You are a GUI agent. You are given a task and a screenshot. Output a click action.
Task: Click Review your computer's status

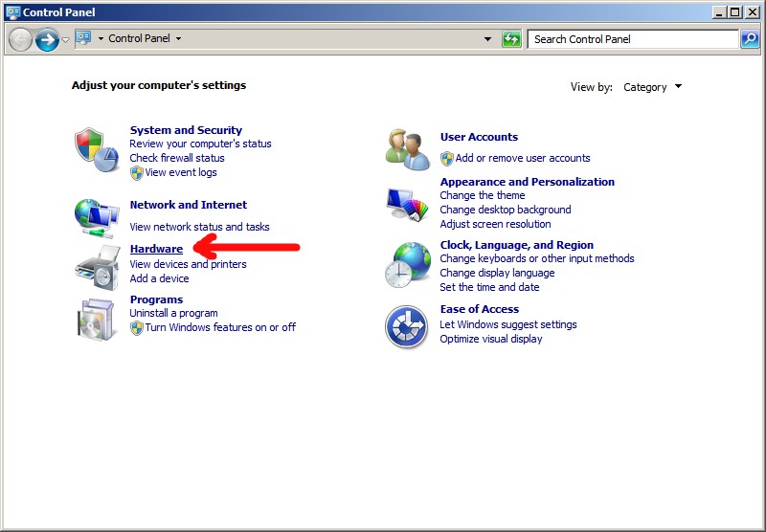(200, 144)
